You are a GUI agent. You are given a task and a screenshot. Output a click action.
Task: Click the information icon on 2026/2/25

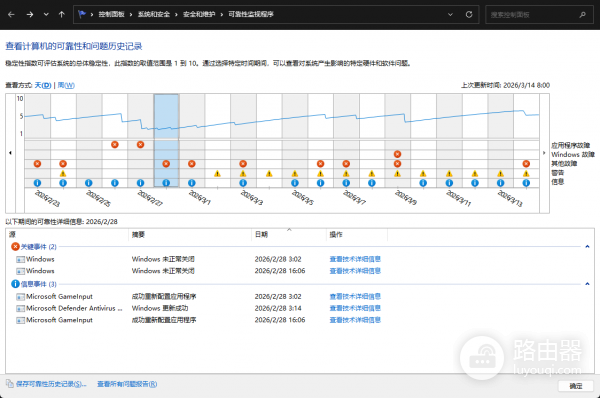tap(88, 183)
